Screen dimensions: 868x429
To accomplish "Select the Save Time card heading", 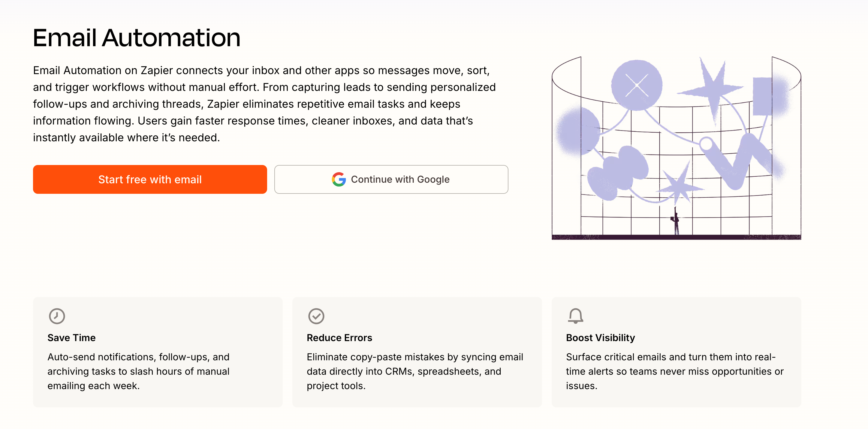I will point(71,337).
